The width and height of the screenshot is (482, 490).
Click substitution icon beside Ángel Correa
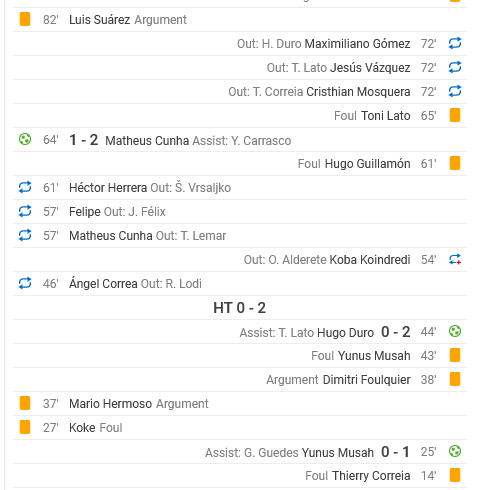[x=25, y=283]
